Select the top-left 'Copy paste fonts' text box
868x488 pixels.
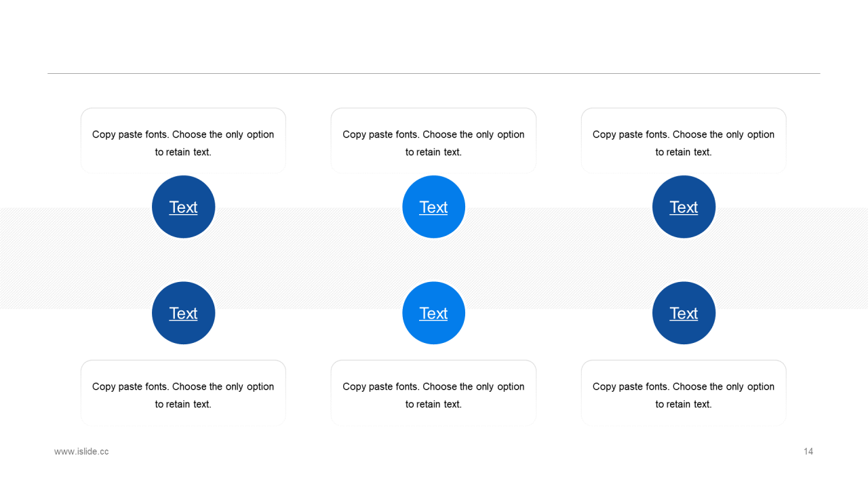(x=183, y=142)
